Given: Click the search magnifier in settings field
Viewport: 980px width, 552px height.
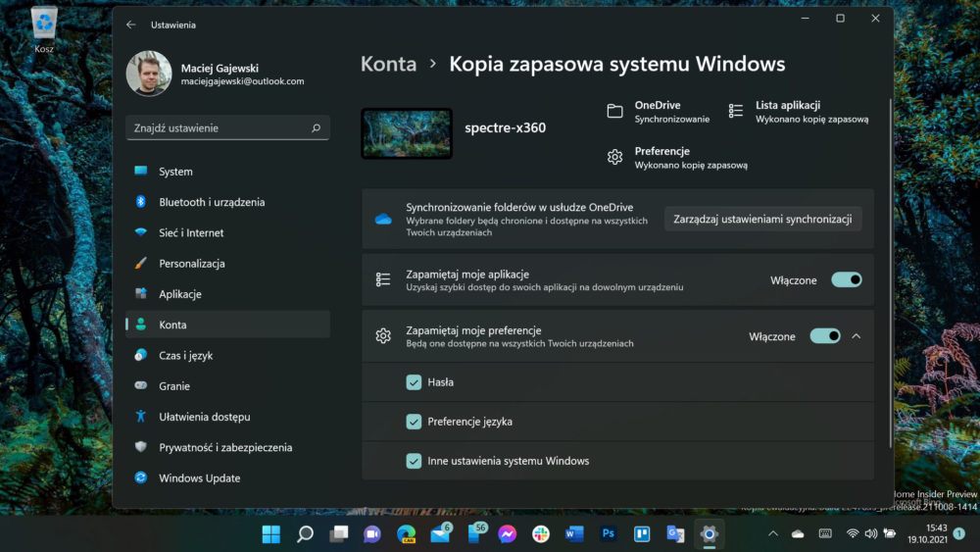Looking at the screenshot, I should click(316, 127).
